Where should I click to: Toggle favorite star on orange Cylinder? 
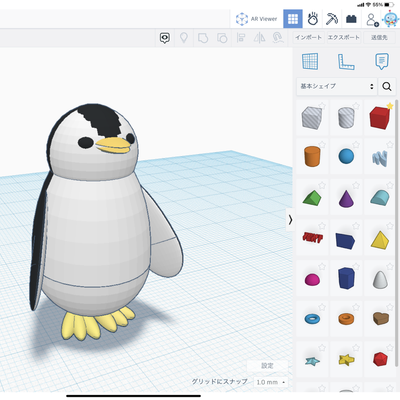322,145
